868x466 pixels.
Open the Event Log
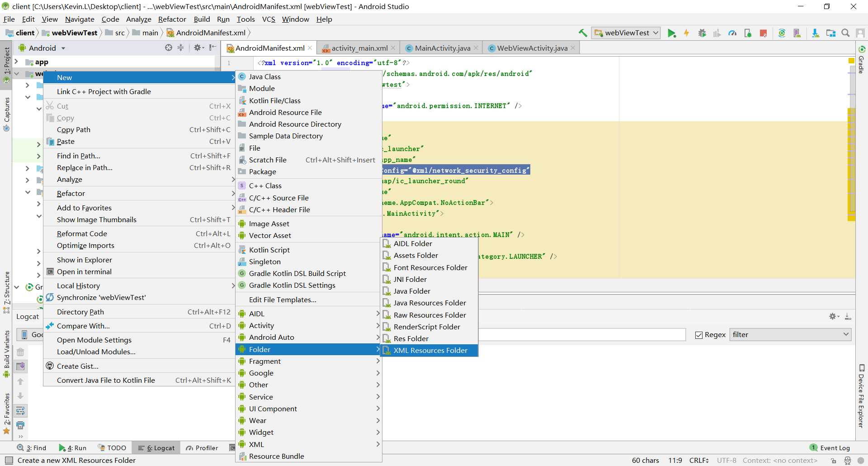(x=830, y=448)
